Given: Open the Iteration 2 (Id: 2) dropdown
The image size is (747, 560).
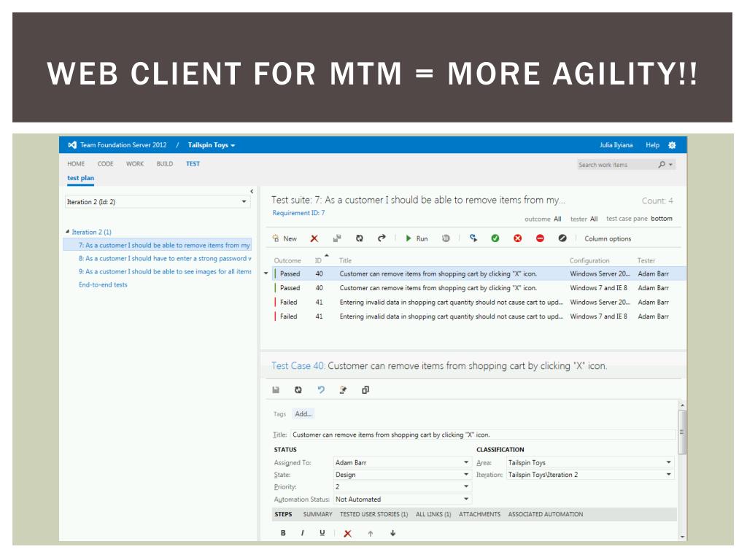Looking at the screenshot, I should [158, 202].
